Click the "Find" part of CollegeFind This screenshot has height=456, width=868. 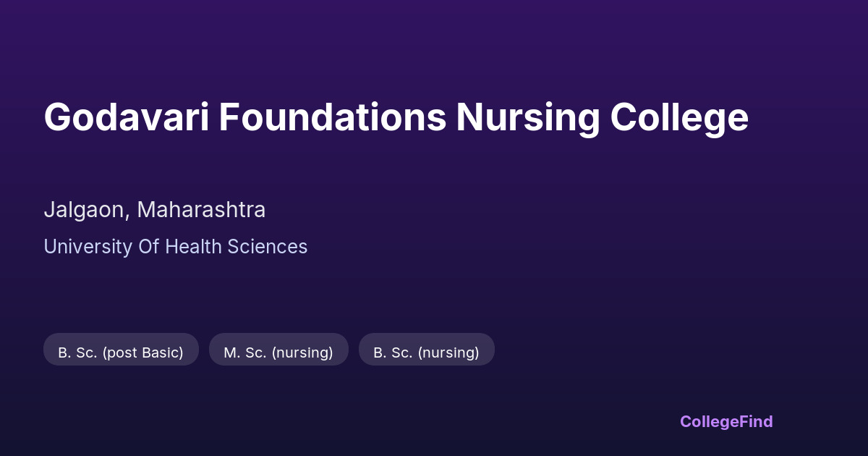click(x=757, y=421)
